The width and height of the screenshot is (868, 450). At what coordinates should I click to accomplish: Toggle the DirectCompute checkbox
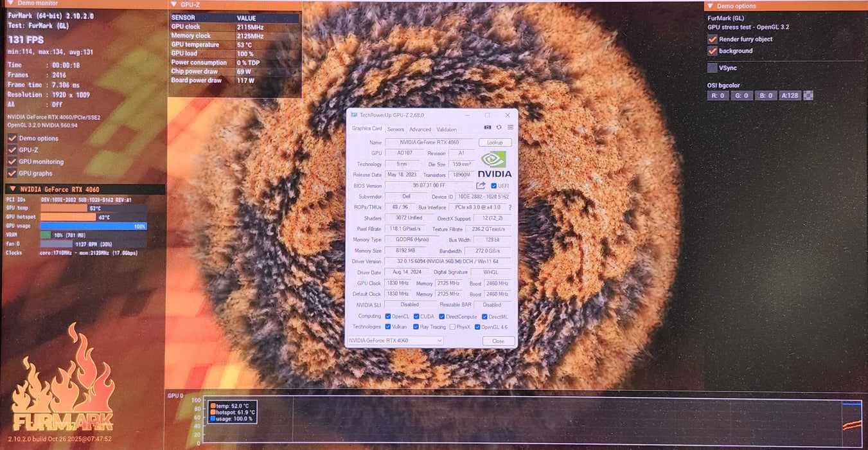click(442, 316)
